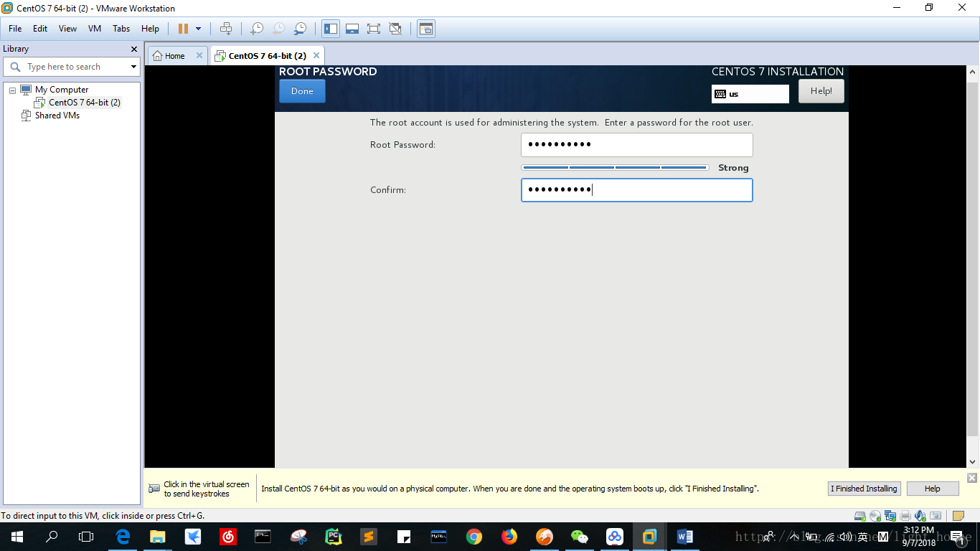Launch Microsoft Edge from taskbar
Viewport: 980px width, 551px height.
[x=123, y=537]
